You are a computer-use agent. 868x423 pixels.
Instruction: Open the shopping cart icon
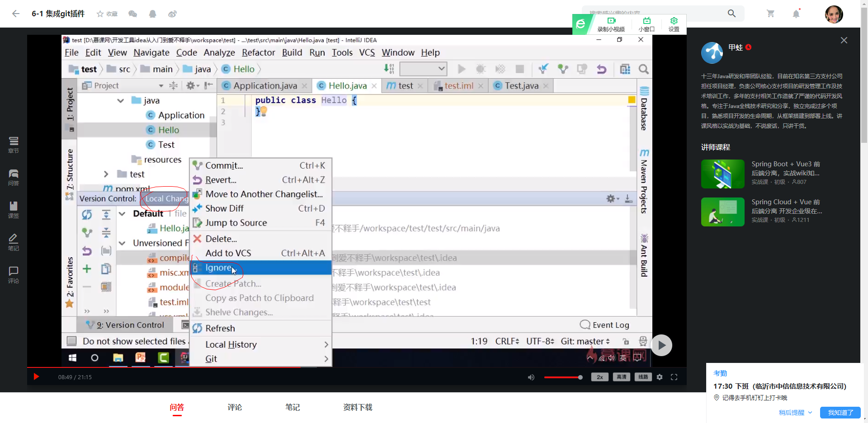point(771,14)
